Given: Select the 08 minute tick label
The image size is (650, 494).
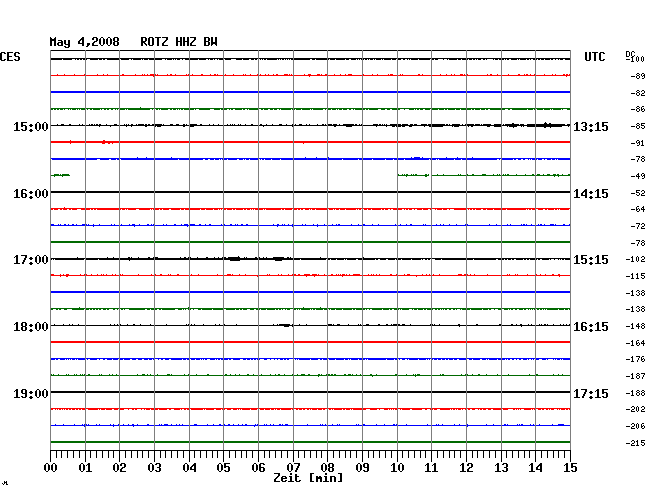Looking at the screenshot, I should coord(327,468).
